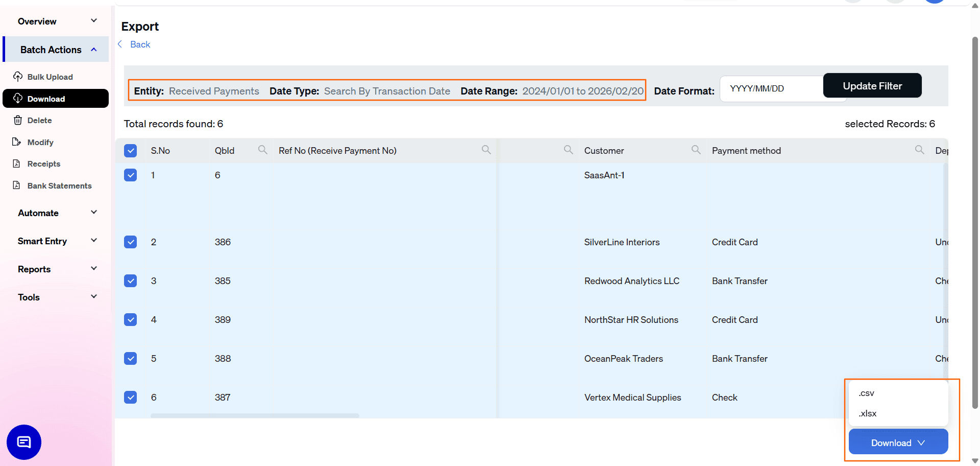Open the Overview menu section
980x466 pixels.
point(37,21)
